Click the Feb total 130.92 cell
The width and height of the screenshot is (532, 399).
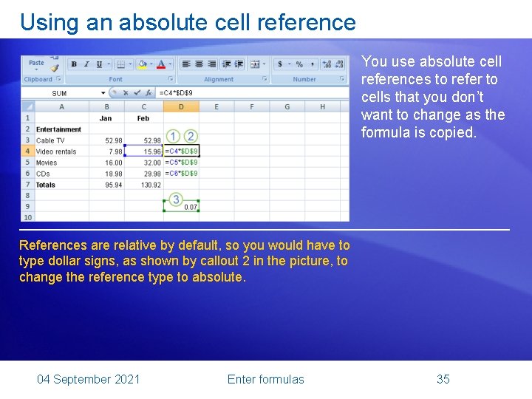coord(144,185)
